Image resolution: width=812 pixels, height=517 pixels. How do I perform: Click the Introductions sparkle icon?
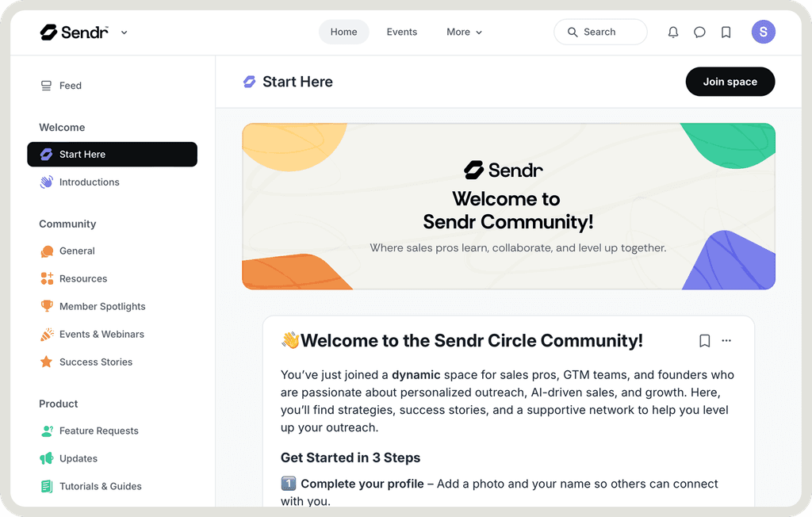(48, 182)
